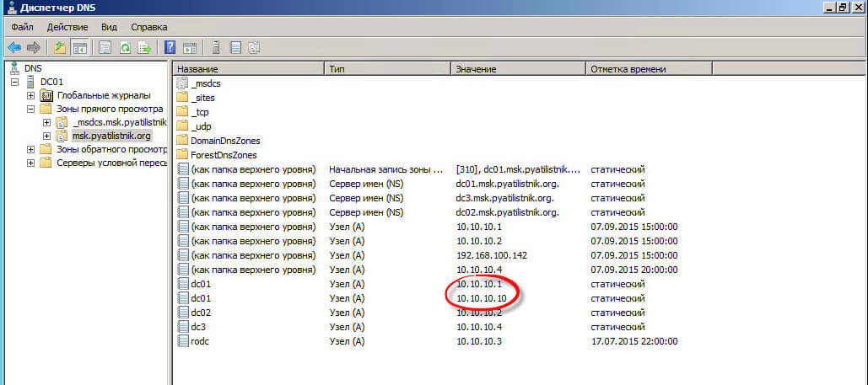868x385 pixels.
Task: Collapse the DC01 server node
Action: tap(16, 82)
